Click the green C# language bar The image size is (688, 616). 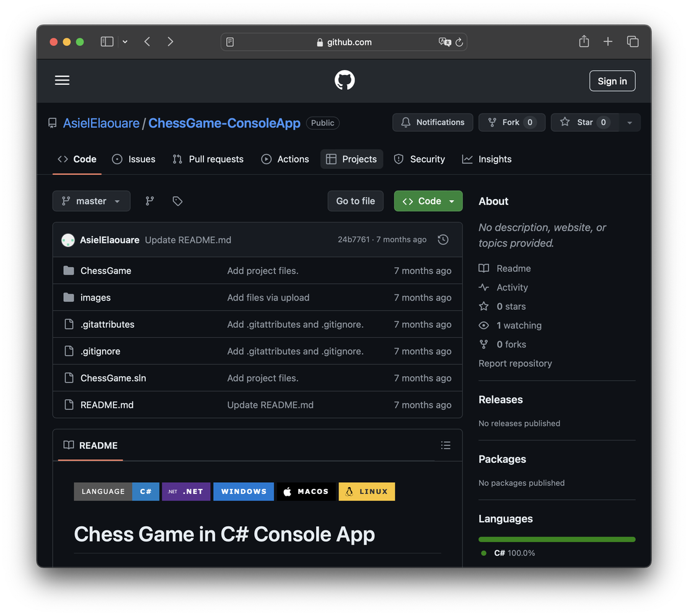pyautogui.click(x=556, y=539)
